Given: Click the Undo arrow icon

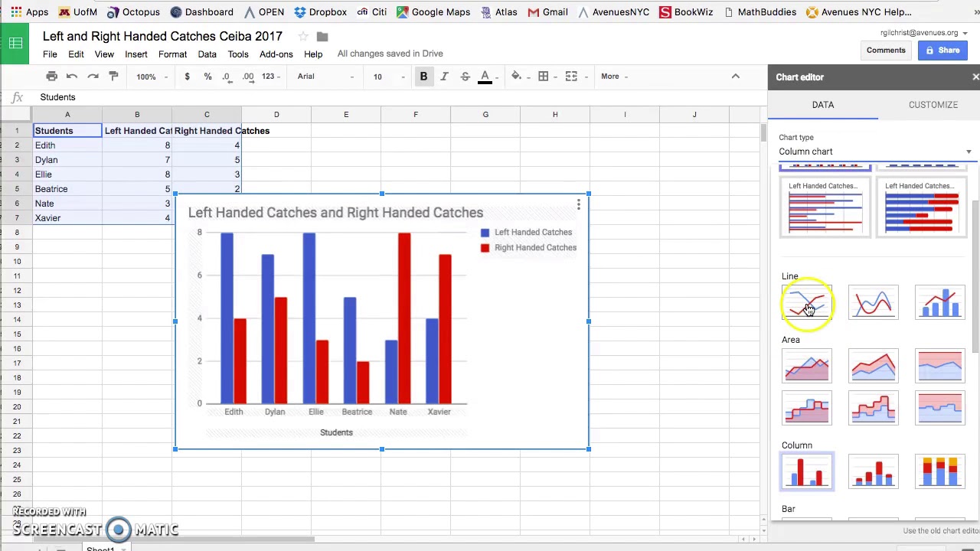Looking at the screenshot, I should 72,77.
